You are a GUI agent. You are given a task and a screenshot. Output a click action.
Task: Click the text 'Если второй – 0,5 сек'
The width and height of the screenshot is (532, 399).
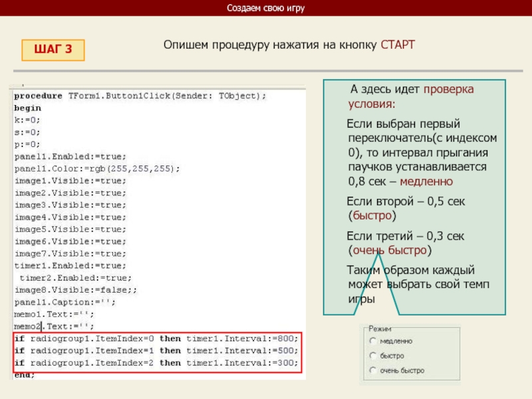(x=406, y=201)
